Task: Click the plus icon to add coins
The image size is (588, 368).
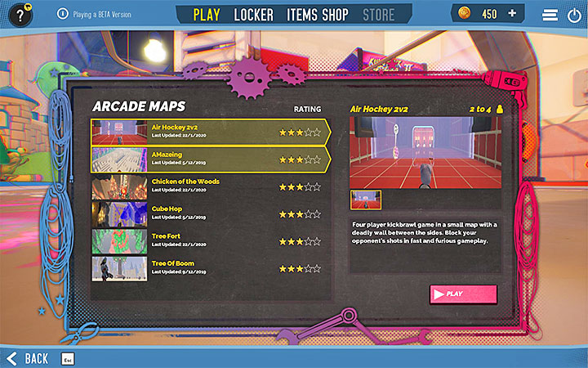Action: [512, 14]
